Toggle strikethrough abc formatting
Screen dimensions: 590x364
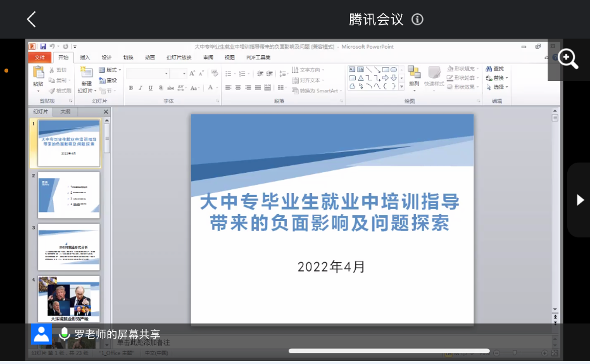point(170,88)
